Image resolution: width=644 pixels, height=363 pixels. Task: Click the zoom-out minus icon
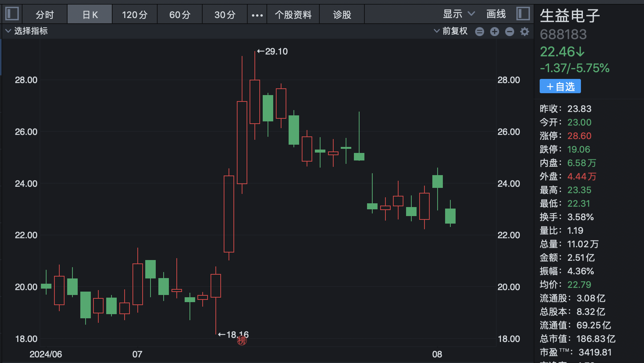pos(510,32)
